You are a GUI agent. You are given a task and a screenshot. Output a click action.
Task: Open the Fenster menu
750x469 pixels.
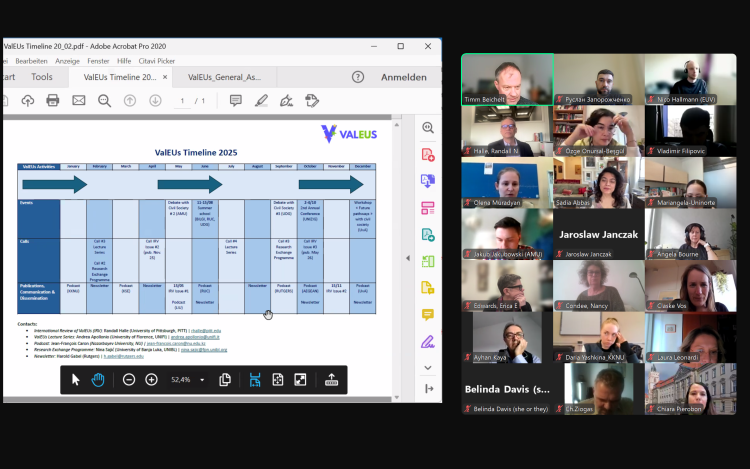point(99,61)
